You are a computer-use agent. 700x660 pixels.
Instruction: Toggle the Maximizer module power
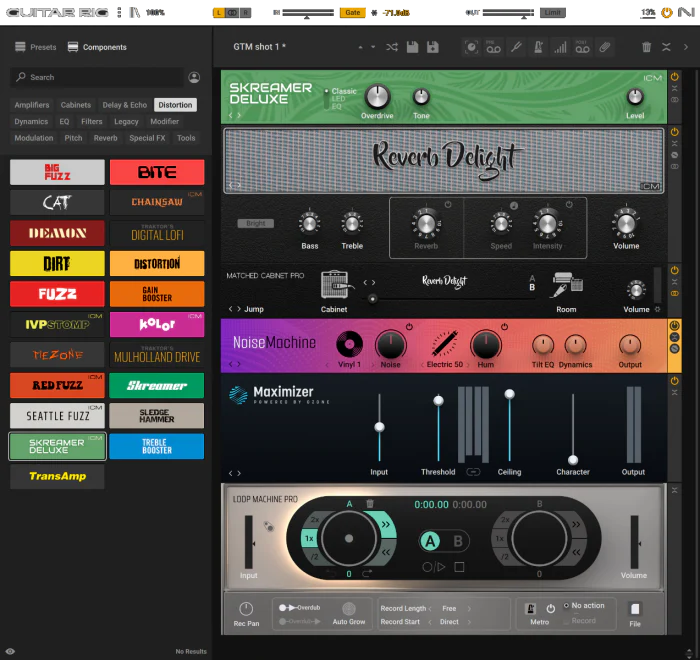pos(674,380)
